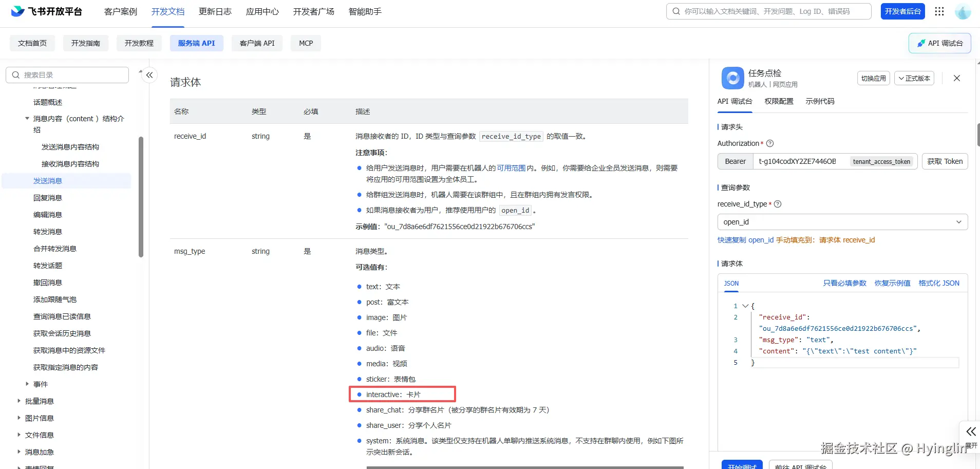Expand the 消息加急 tree node
Image resolution: width=980 pixels, height=469 pixels.
coord(19,452)
